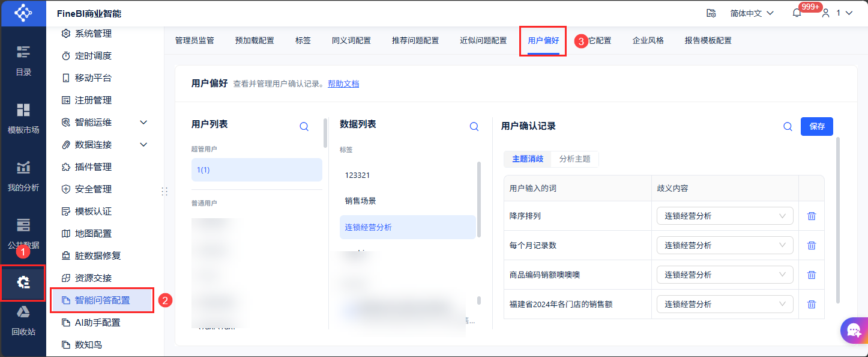Switch to the 同义词配置 tab
Viewport: 868px width, 357px height.
click(x=351, y=41)
